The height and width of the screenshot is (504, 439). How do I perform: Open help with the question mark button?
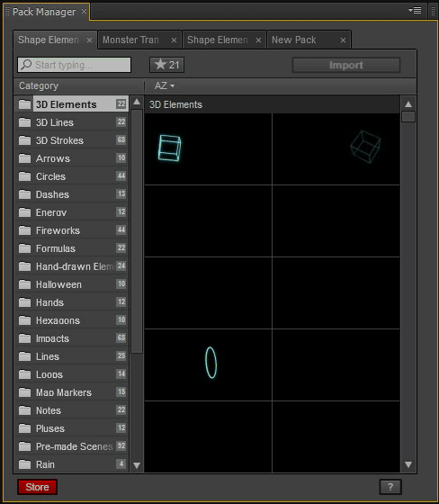coord(390,487)
